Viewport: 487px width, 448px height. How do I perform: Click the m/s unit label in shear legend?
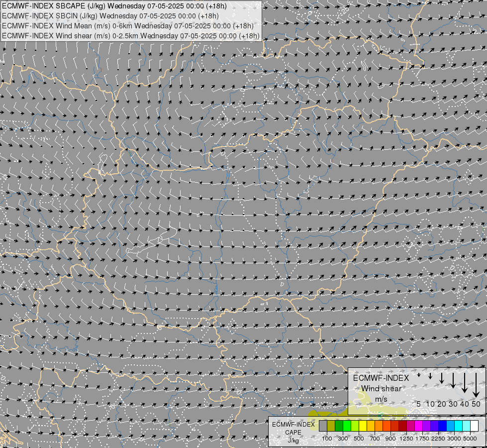(381, 399)
